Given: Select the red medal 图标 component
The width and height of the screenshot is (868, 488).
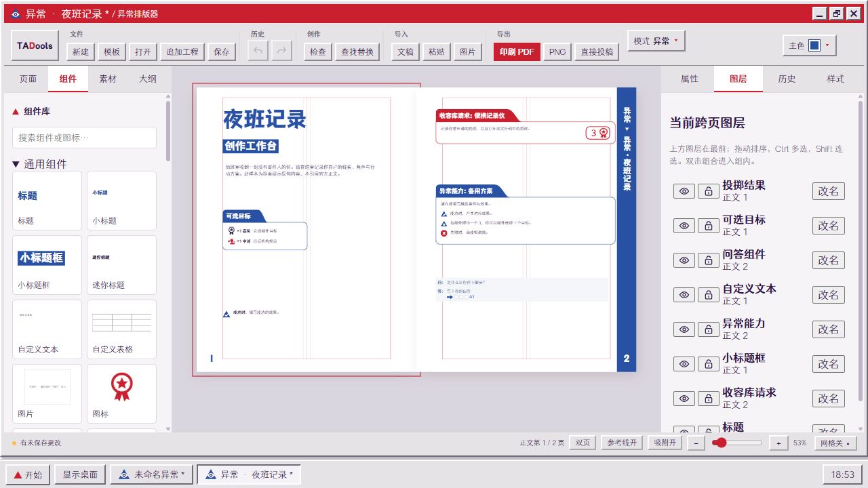Looking at the screenshot, I should [x=121, y=394].
